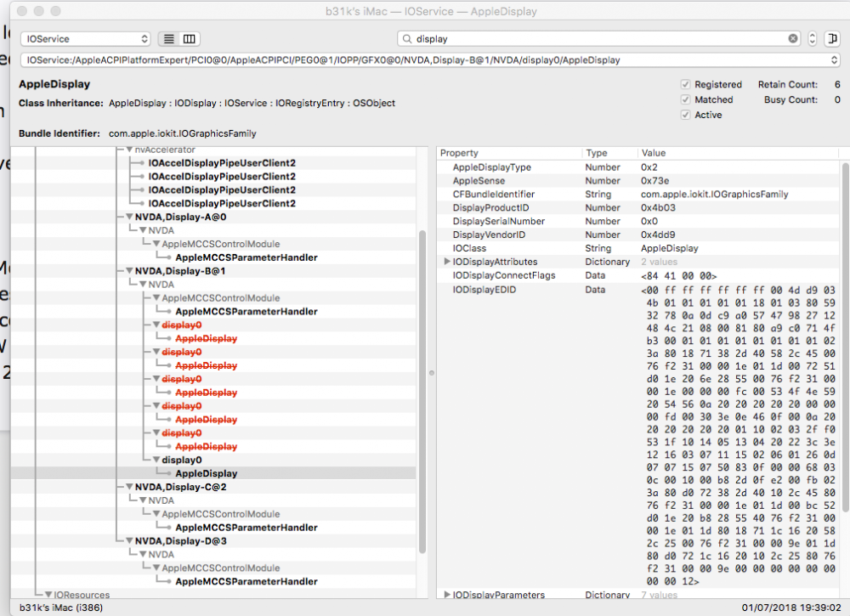The image size is (850, 616).
Task: Open the IOService path combo box
Action: pyautogui.click(x=430, y=60)
